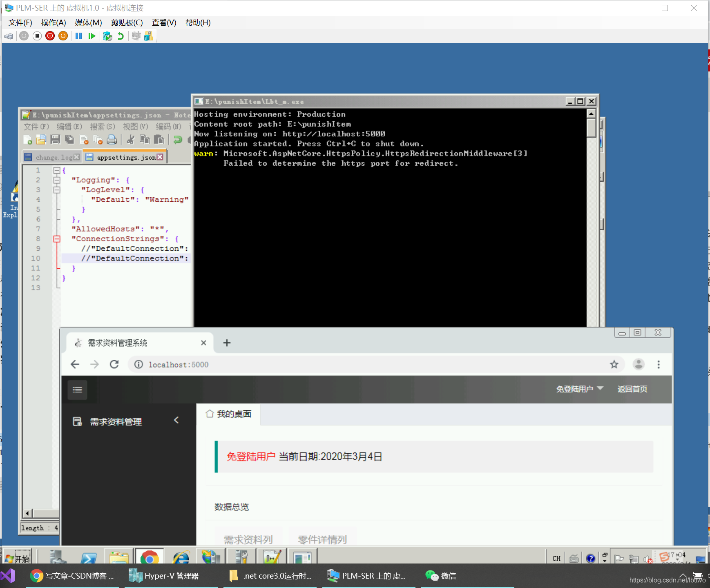Screen dimensions: 710x588
Task: Click Save icon in Notepad++ toolbar
Action: (56, 140)
